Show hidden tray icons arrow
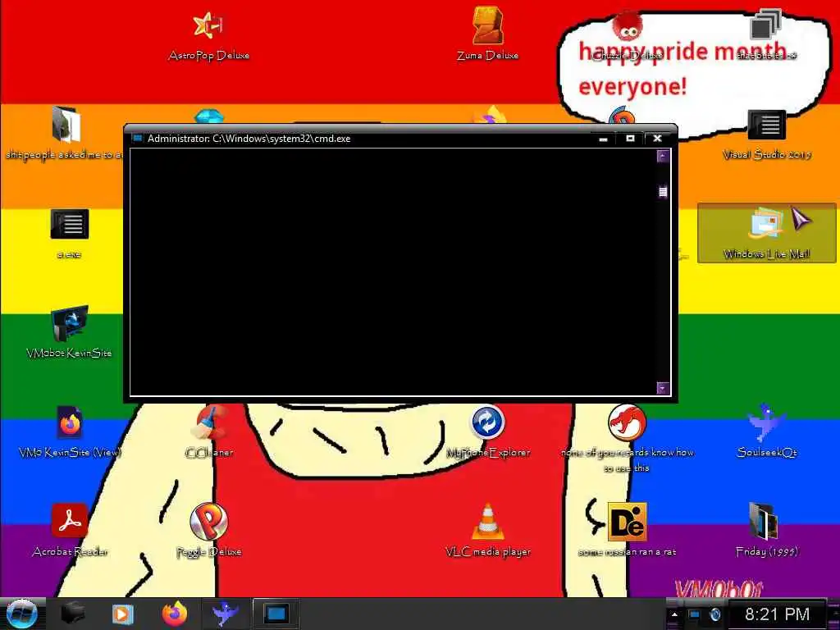The image size is (840, 630). 674,614
